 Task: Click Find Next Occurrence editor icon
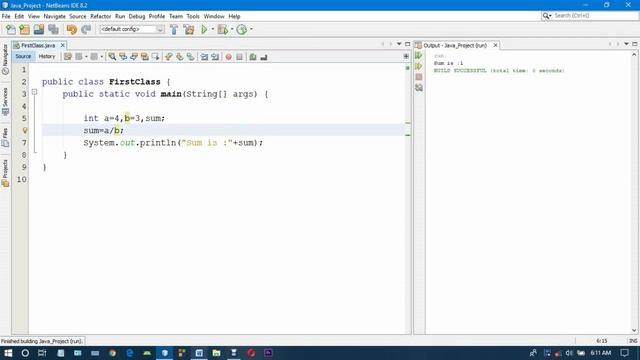(134, 57)
